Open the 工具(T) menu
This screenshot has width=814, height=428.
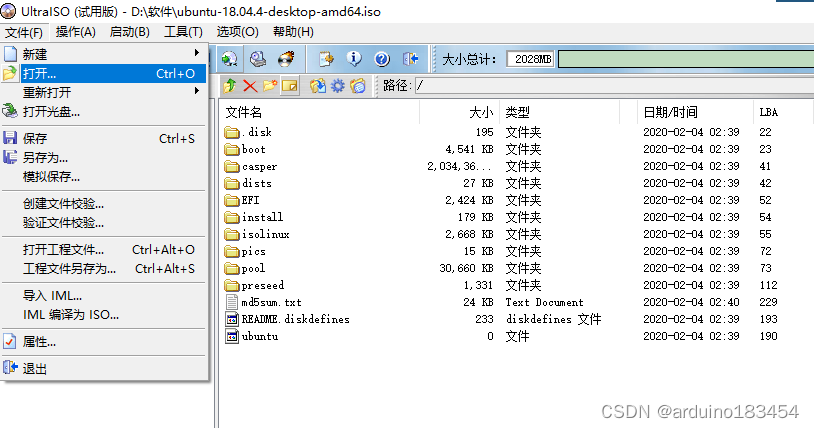183,32
